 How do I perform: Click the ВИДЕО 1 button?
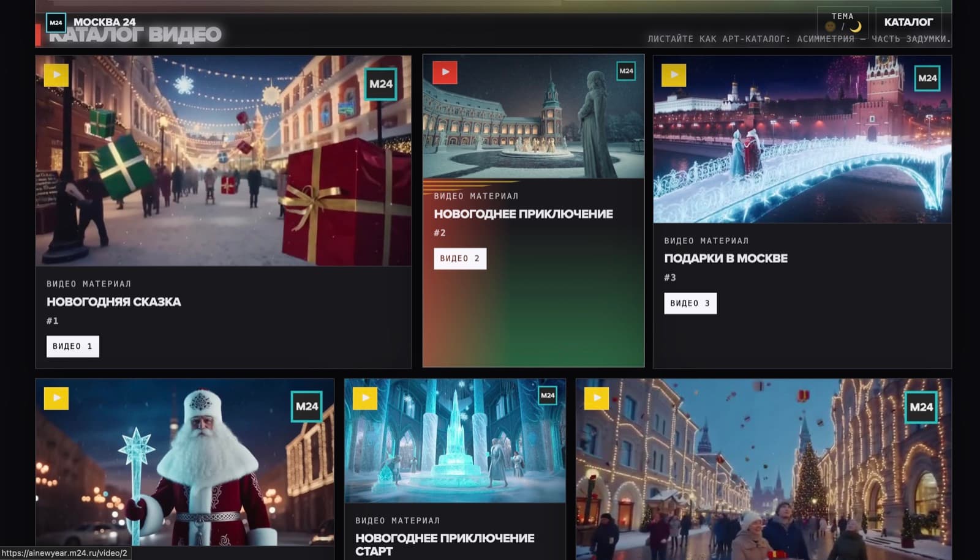coord(73,346)
